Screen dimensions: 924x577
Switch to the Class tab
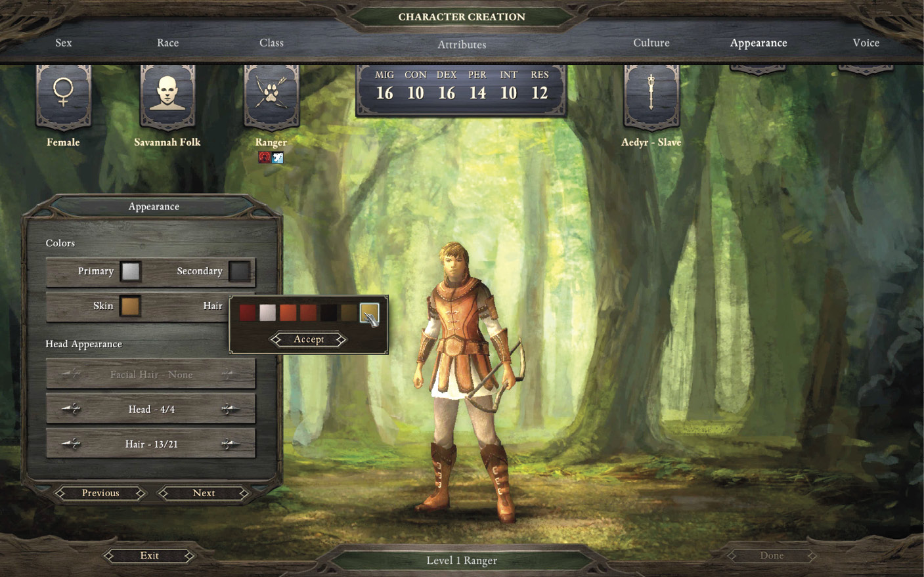point(271,43)
